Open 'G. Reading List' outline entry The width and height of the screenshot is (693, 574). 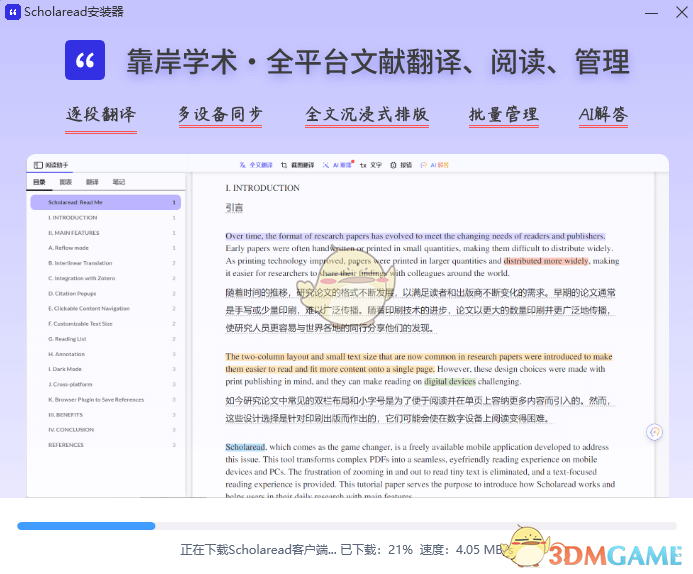pos(106,339)
